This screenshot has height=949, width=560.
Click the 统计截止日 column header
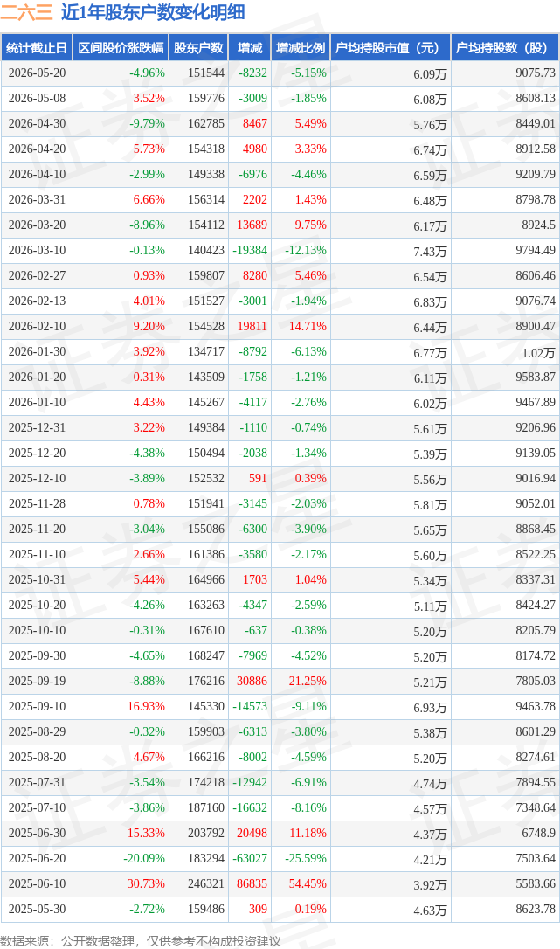(x=37, y=48)
